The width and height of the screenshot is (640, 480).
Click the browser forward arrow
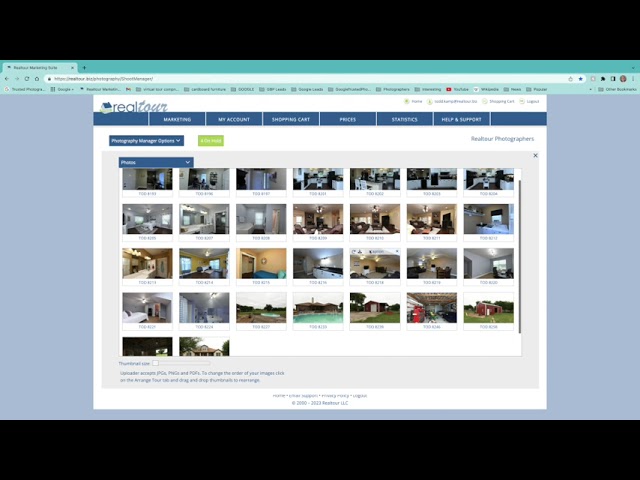tap(17, 79)
